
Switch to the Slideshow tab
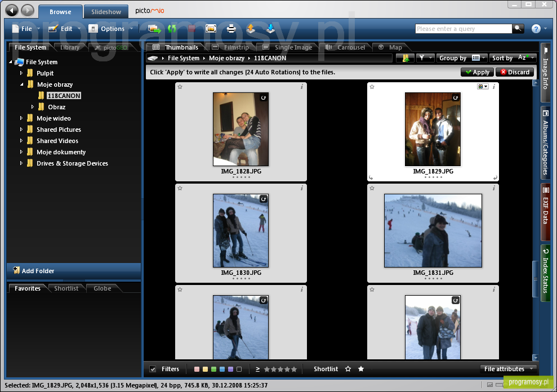click(106, 12)
